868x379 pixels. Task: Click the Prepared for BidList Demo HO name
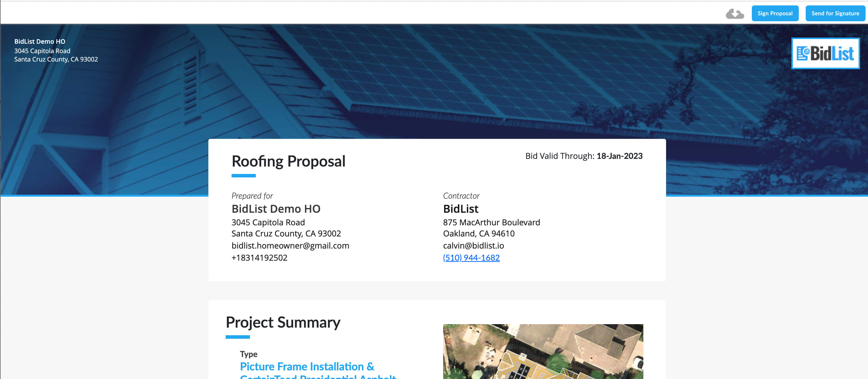click(x=276, y=209)
